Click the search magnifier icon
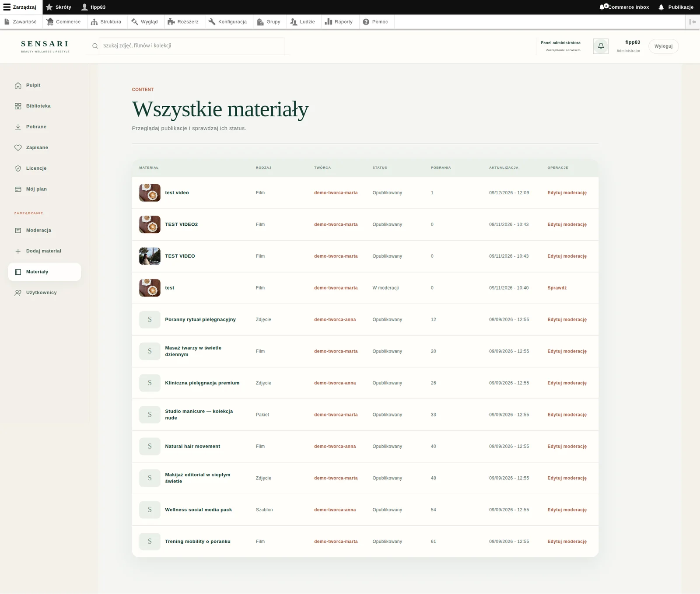Image resolution: width=700 pixels, height=594 pixels. point(95,46)
